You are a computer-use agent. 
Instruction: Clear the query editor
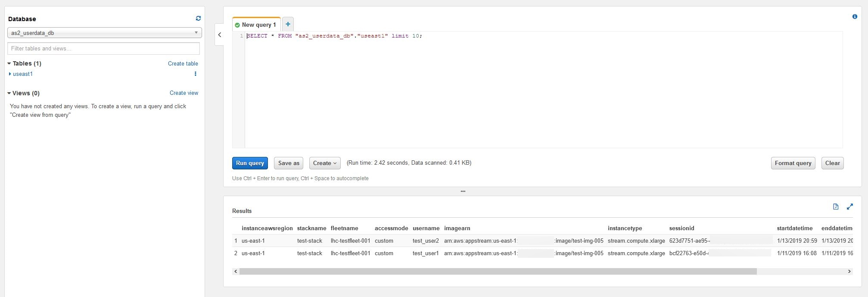coord(832,163)
